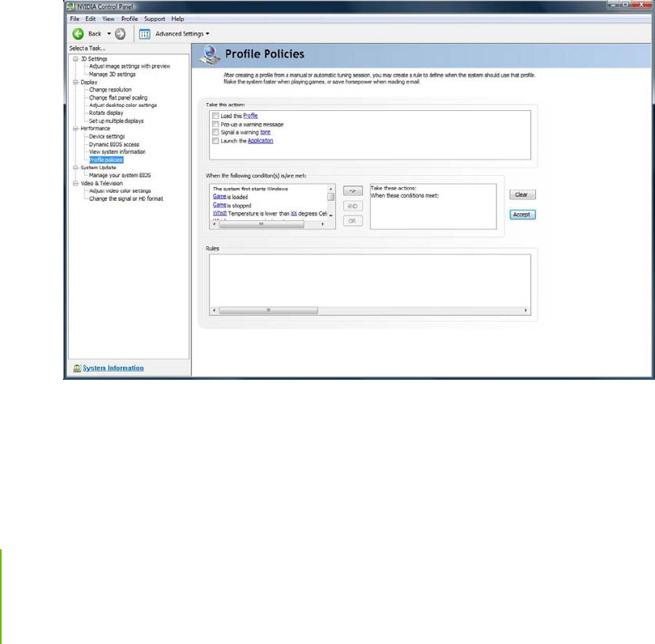
Task: Collapse the Video & Television tree node
Action: [75, 183]
